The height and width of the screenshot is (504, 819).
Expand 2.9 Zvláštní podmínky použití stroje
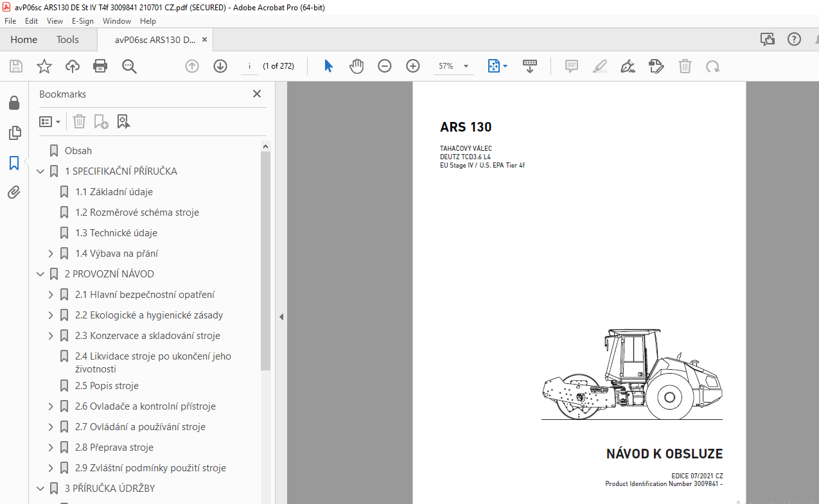(51, 468)
